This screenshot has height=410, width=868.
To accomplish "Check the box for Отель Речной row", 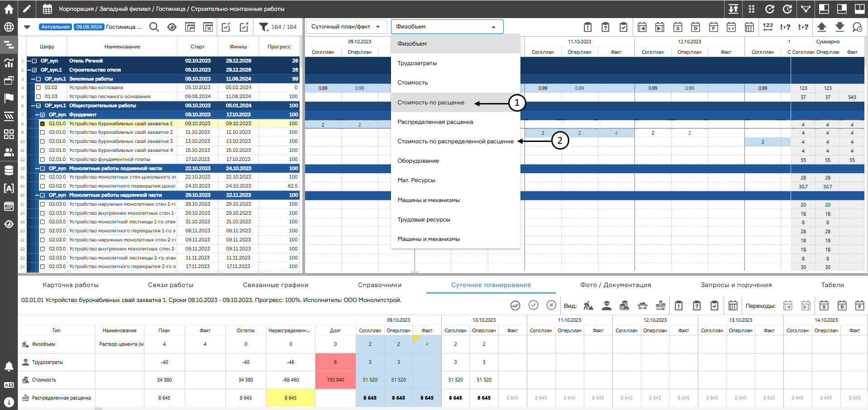I will pos(34,61).
